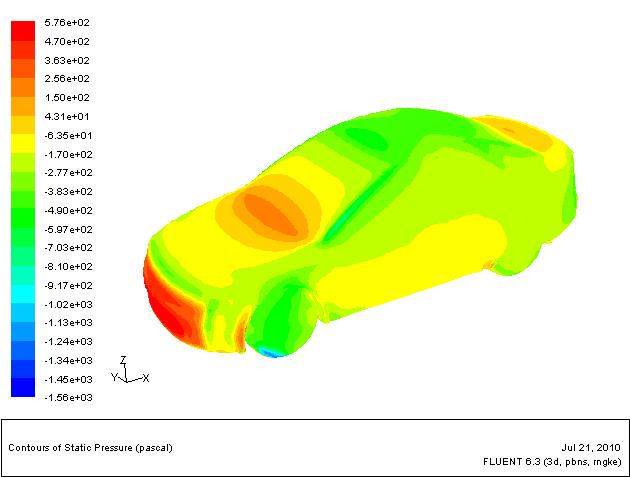Click the orange windshield pressure zone
The image size is (630, 477).
click(270, 213)
